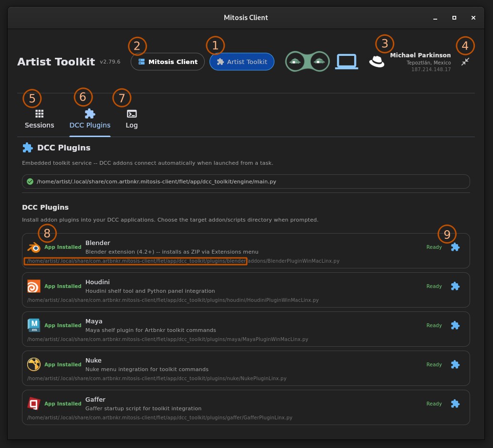493x448 pixels.
Task: Minimize the Mitosis Client window
Action: pos(435,18)
